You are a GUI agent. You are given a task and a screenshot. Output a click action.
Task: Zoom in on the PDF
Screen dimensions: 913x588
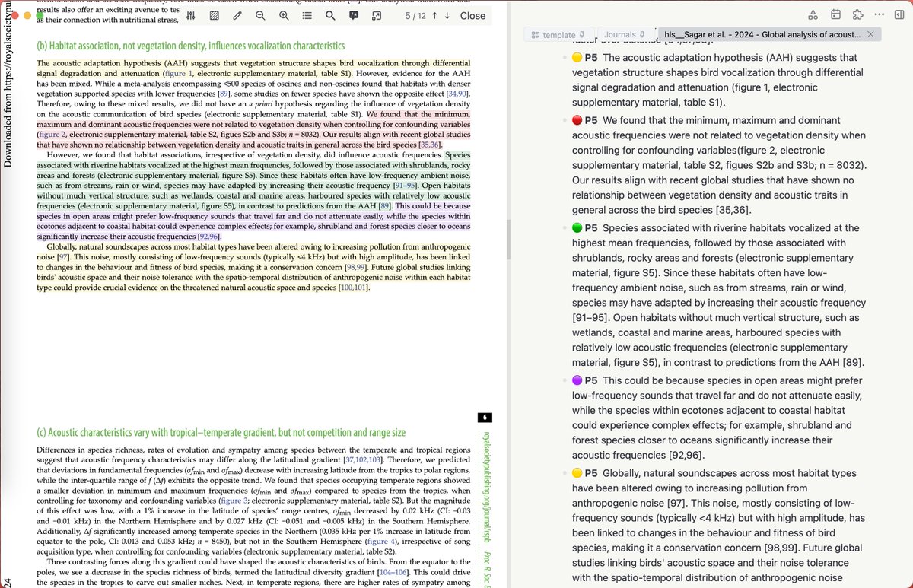284,15
